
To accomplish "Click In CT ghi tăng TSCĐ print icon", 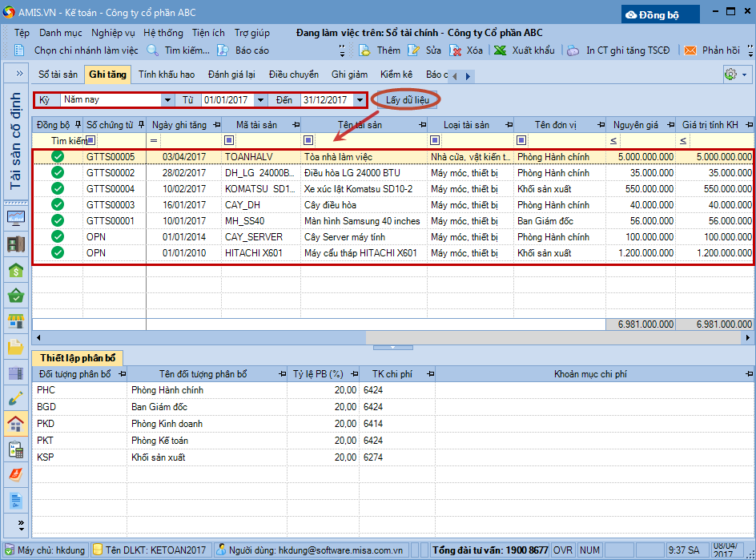I will (573, 50).
